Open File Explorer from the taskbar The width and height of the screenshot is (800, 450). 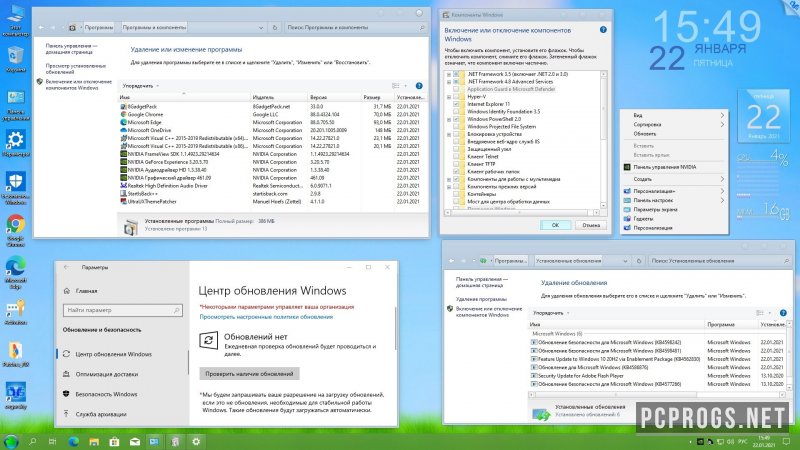[94, 442]
